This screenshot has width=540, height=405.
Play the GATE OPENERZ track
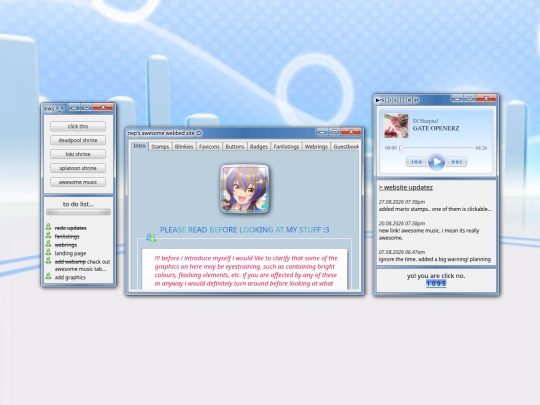pos(436,162)
